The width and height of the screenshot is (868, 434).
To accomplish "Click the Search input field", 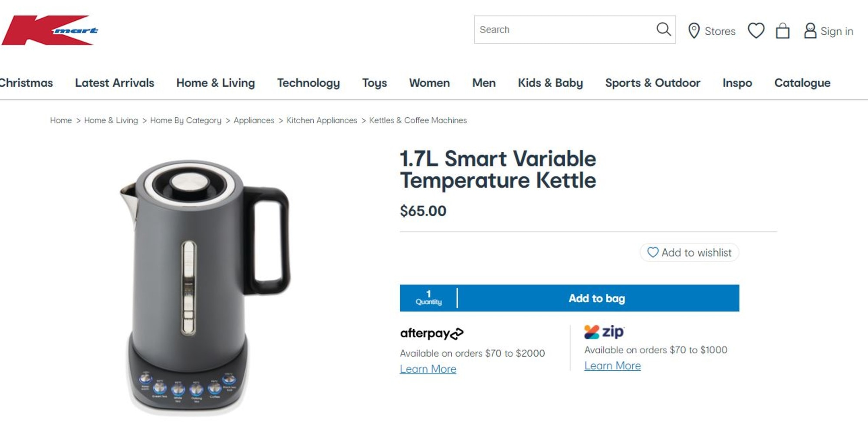I will [x=564, y=29].
